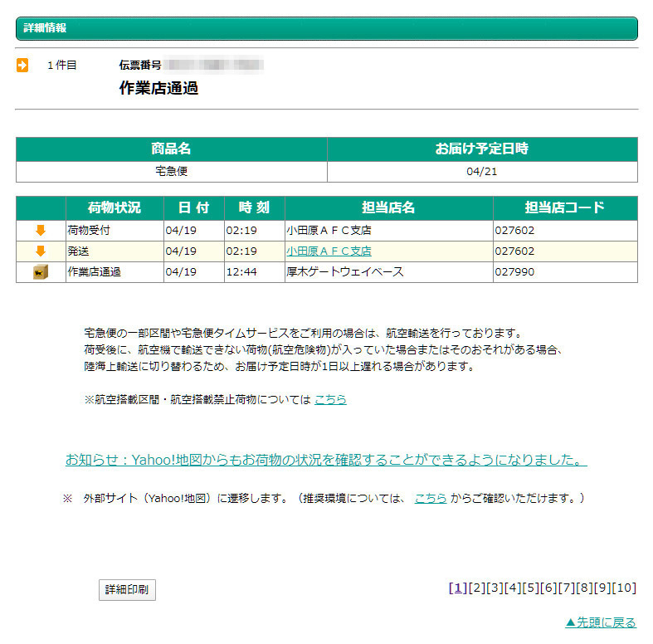Click the orange arrow icon beside 1件目
Screen dimensions: 653x644
22,66
